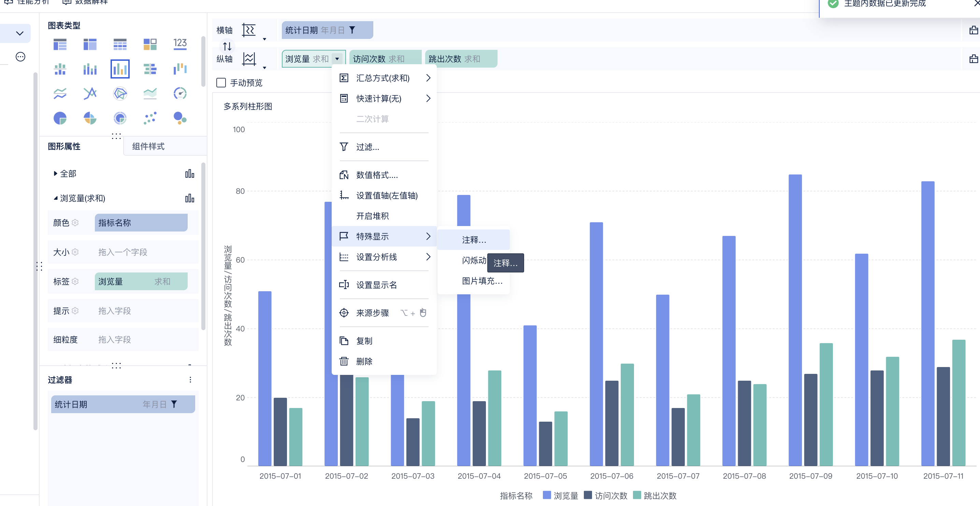Open the 过滤器 three-dot options menu

click(x=190, y=380)
